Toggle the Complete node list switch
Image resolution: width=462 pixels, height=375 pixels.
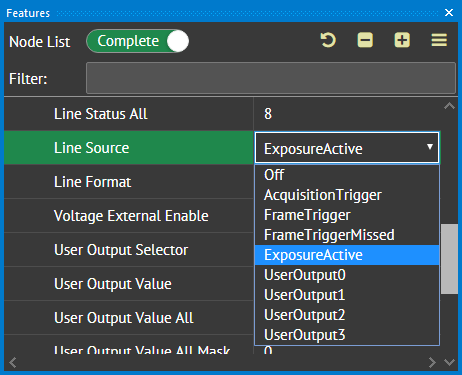[138, 41]
